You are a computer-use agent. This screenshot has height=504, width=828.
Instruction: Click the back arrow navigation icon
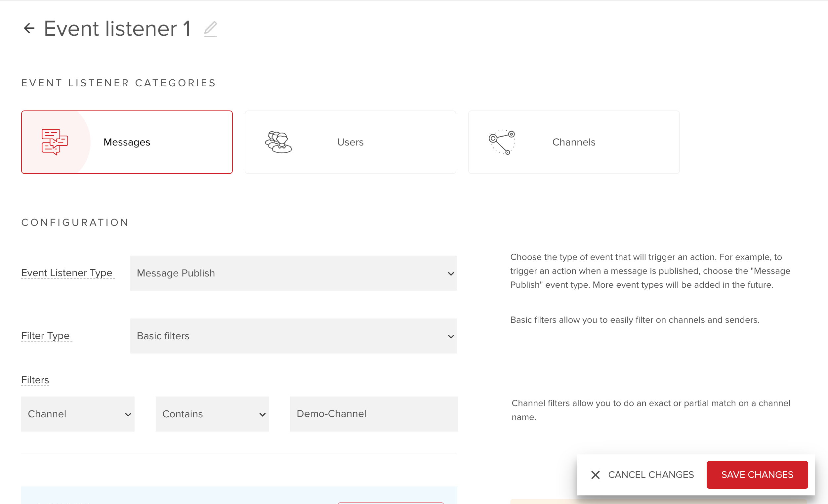tap(28, 28)
